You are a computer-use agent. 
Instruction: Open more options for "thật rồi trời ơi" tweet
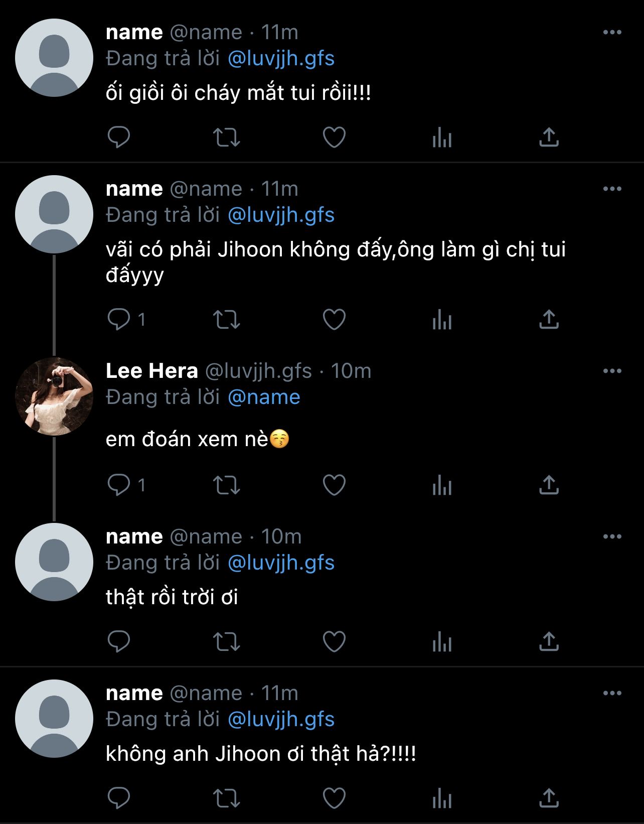(x=612, y=536)
